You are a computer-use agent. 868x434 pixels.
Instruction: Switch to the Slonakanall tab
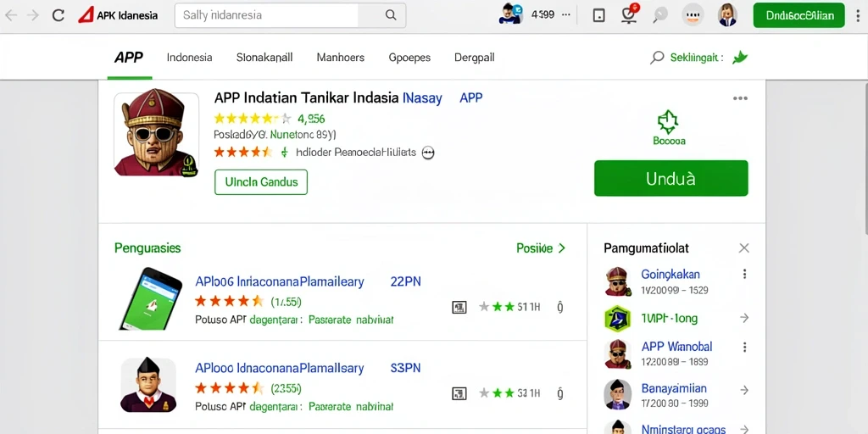tap(264, 58)
